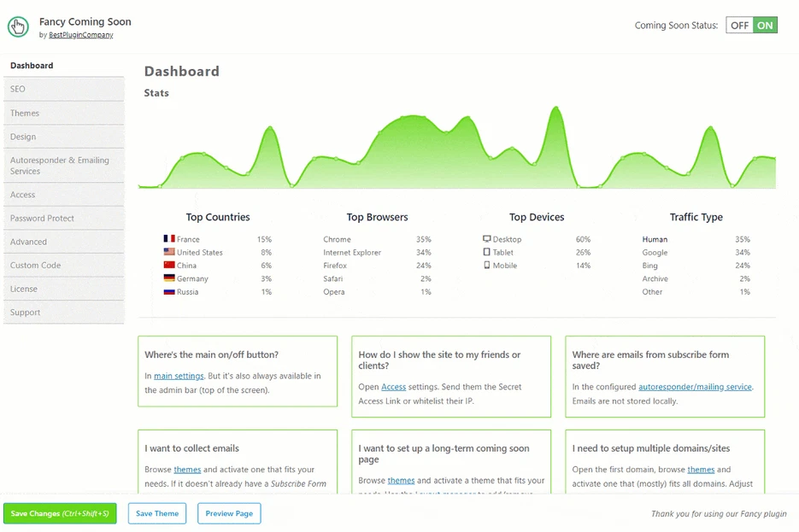Switch Coming Soon Status to OFF

739,26
